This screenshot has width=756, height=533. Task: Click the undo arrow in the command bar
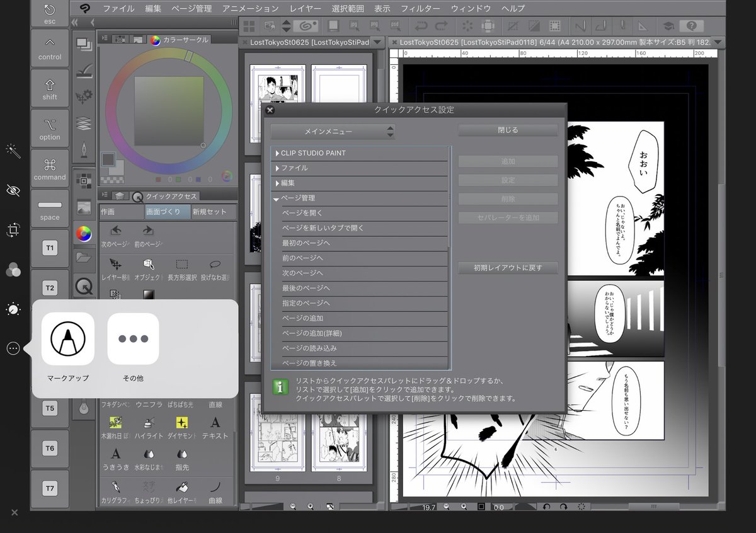(422, 26)
